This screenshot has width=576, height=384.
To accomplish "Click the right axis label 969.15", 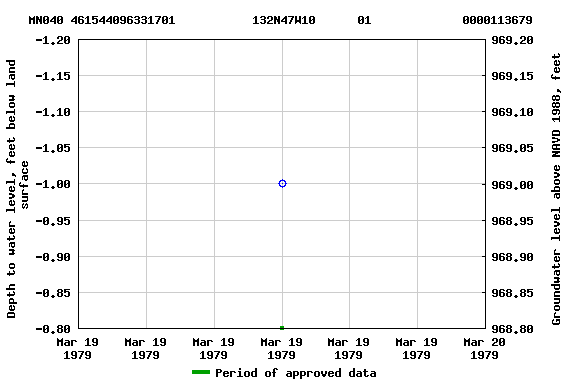I will click(x=512, y=76).
